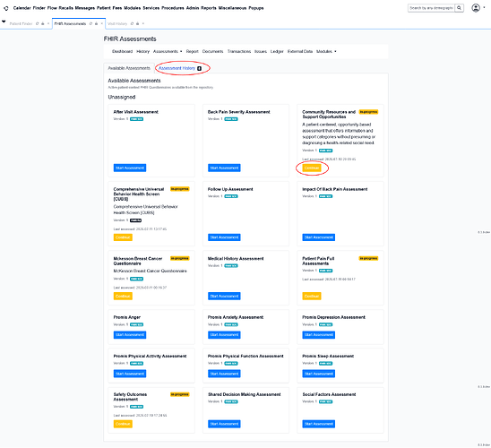
Task: Continue Community Resources and Support Opportunities assessment
Action: click(312, 168)
